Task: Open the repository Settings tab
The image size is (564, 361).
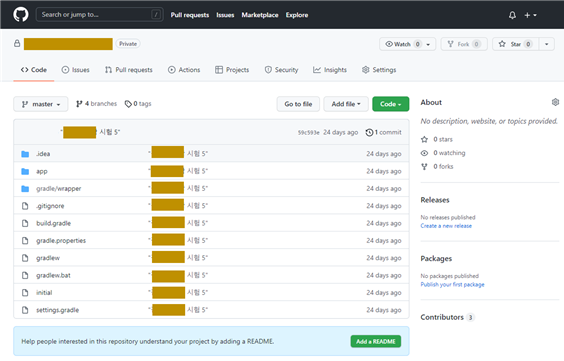Action: pyautogui.click(x=379, y=70)
